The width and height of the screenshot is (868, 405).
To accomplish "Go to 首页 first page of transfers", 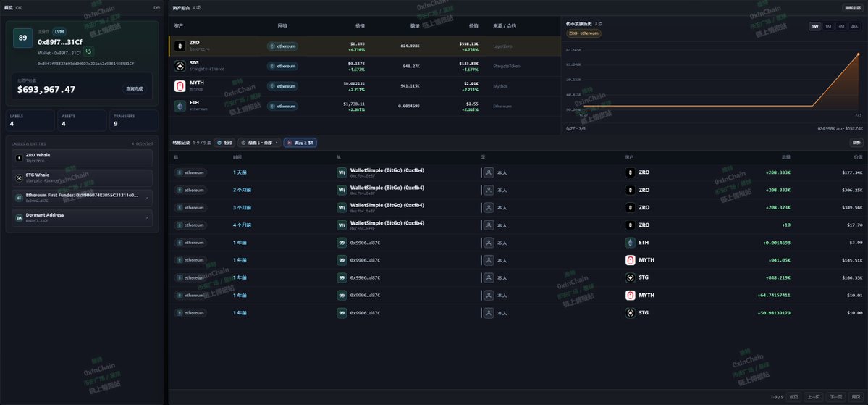I will click(794, 397).
